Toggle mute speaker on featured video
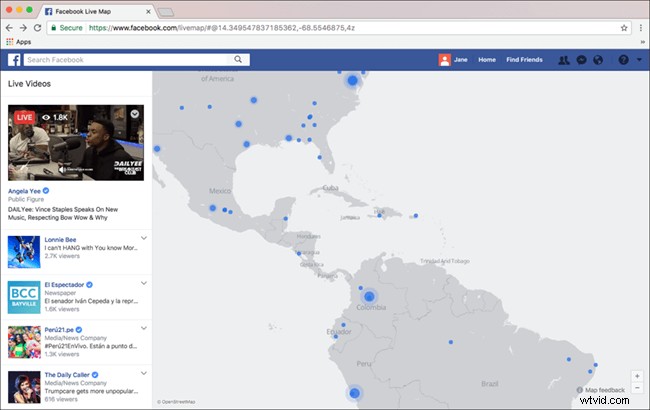The image size is (650, 410). pyautogui.click(x=62, y=170)
